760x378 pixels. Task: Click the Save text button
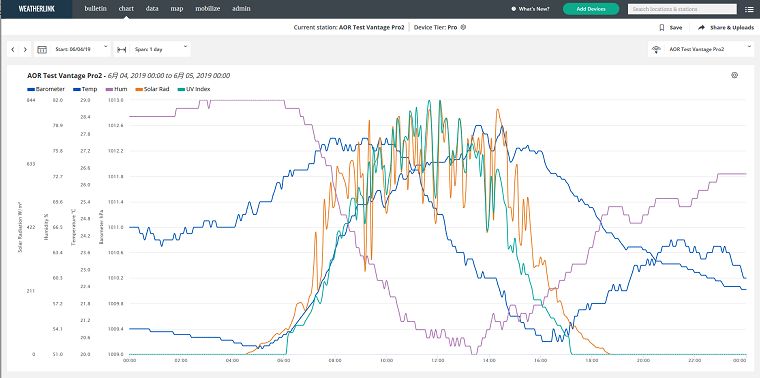pyautogui.click(x=676, y=28)
